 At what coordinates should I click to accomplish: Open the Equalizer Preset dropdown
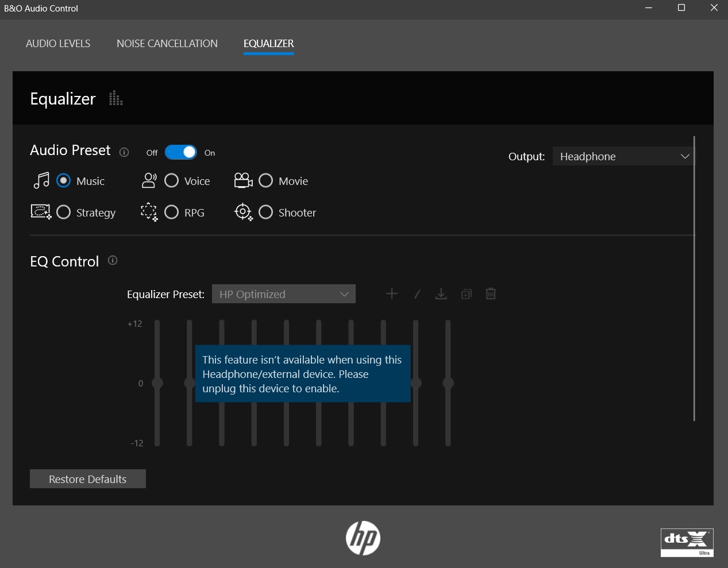pos(283,293)
